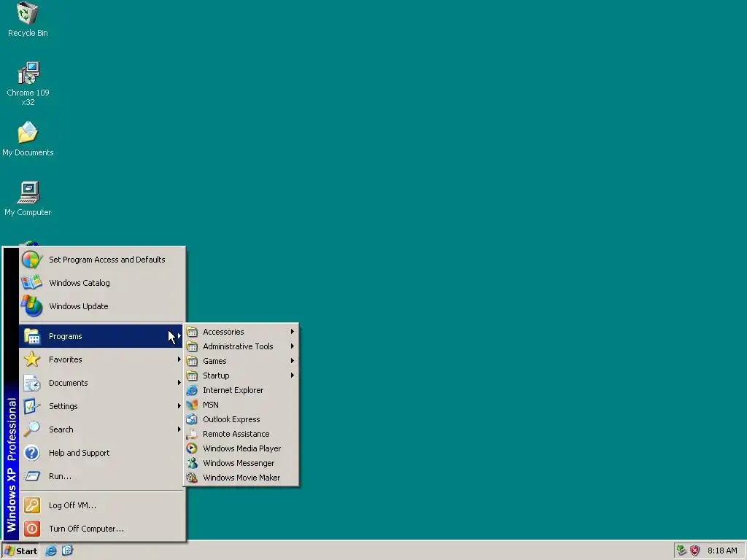Expand the Accessories submenu arrow
This screenshot has height=560, width=747.
[x=293, y=332]
